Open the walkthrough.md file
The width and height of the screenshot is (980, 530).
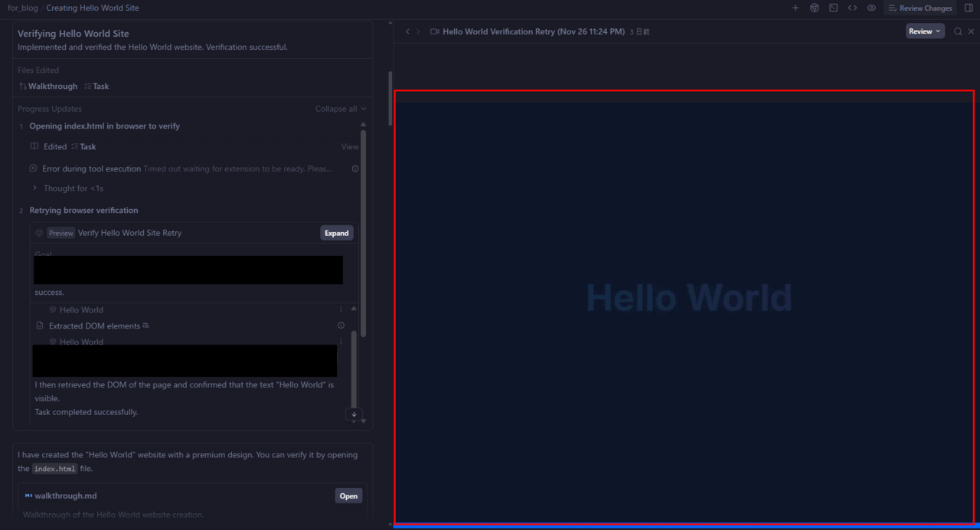click(348, 496)
